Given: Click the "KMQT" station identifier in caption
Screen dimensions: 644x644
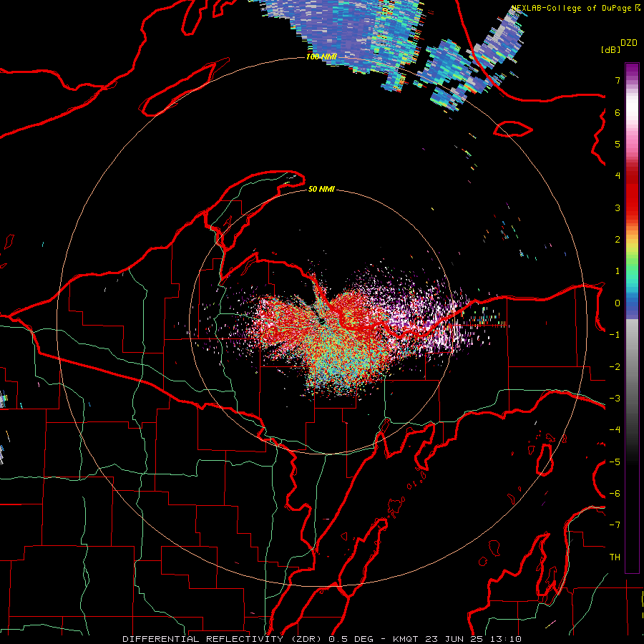Looking at the screenshot, I should tap(406, 639).
